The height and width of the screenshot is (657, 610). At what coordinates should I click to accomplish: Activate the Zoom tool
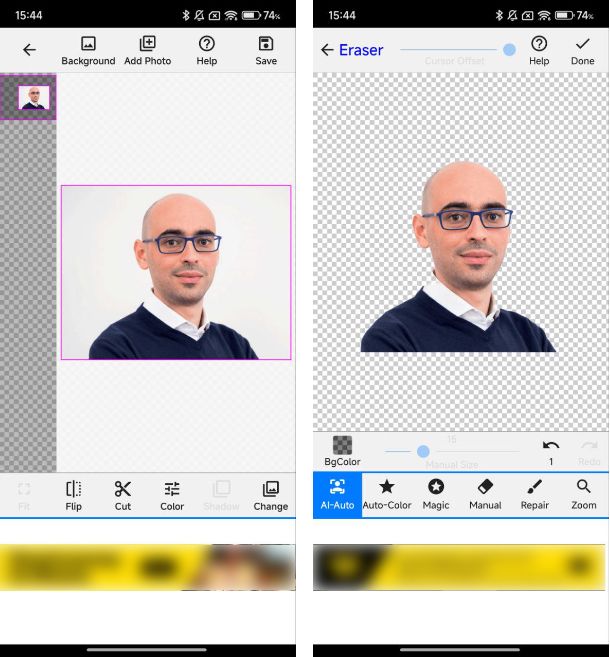pos(584,495)
